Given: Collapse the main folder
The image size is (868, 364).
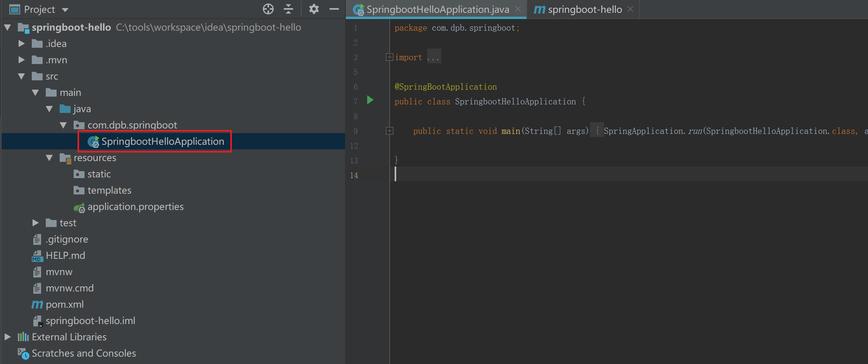Looking at the screenshot, I should 36,93.
